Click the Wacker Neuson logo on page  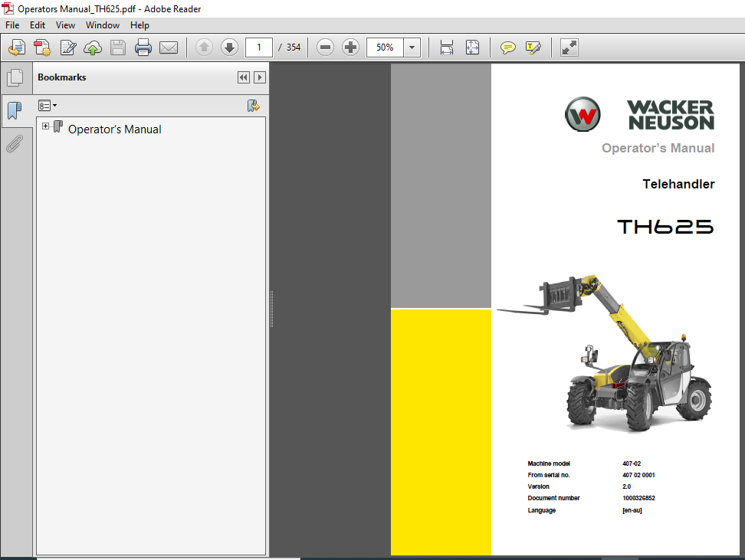tap(639, 114)
